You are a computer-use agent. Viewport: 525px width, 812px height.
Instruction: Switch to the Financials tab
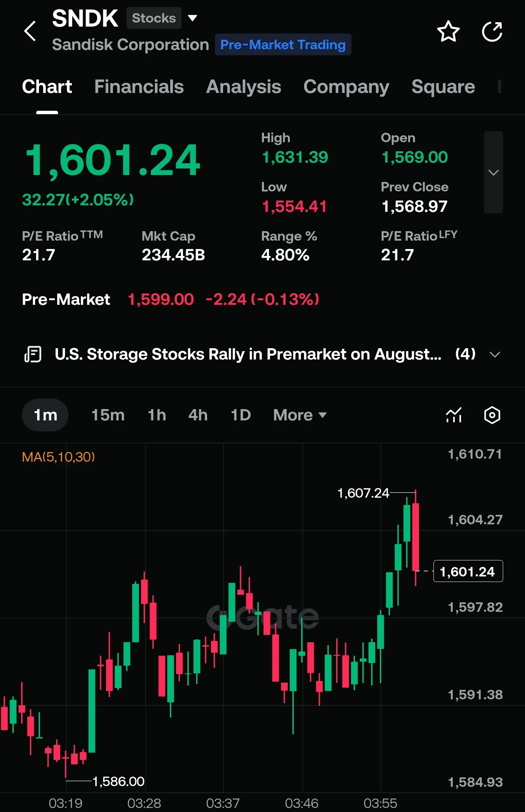(x=139, y=87)
